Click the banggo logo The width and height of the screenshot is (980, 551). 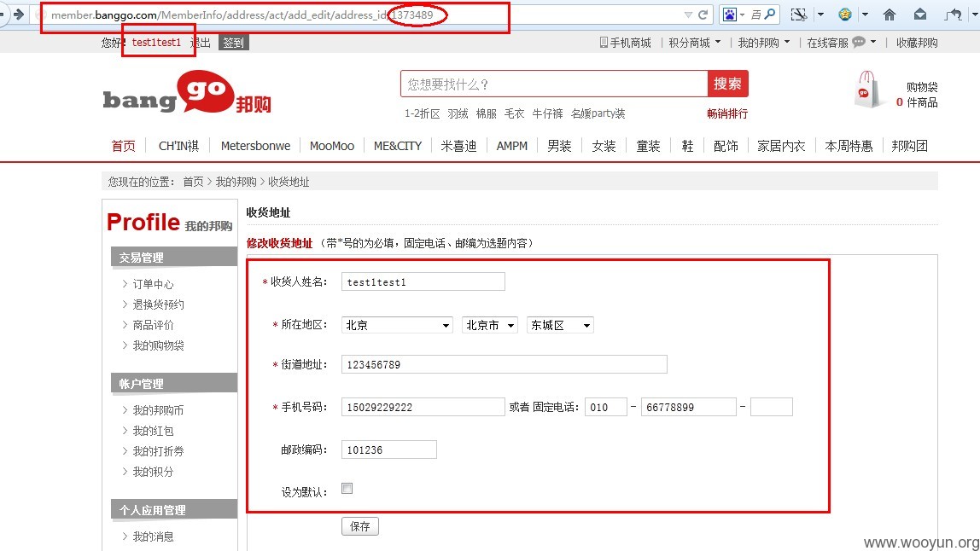186,94
